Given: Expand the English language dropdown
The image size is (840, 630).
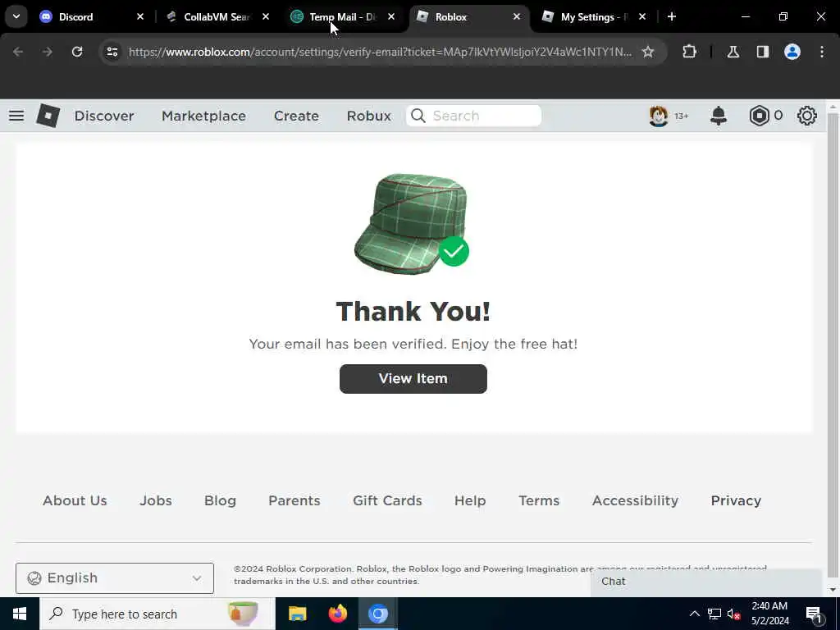Looking at the screenshot, I should pos(115,578).
